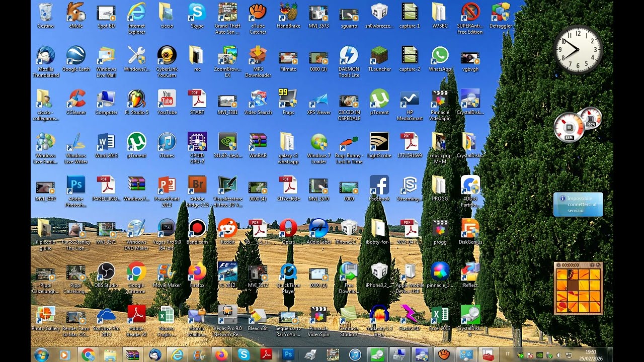The height and width of the screenshot is (362, 644).
Task: Click the Camtasia Studio 7 icon
Action: click(x=349, y=321)
